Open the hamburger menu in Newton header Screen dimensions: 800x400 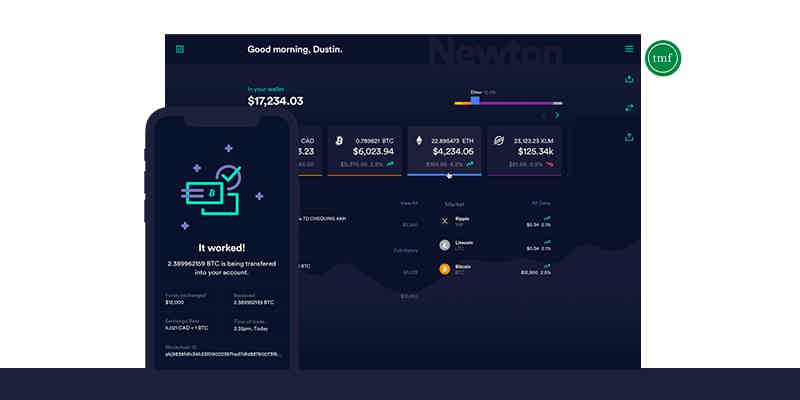(x=629, y=49)
